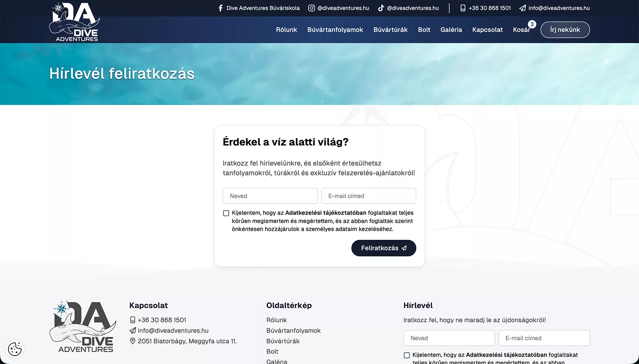The image size is (639, 364).
Task: Open the Búvártanfolyamok menu item
Action: pyautogui.click(x=335, y=30)
